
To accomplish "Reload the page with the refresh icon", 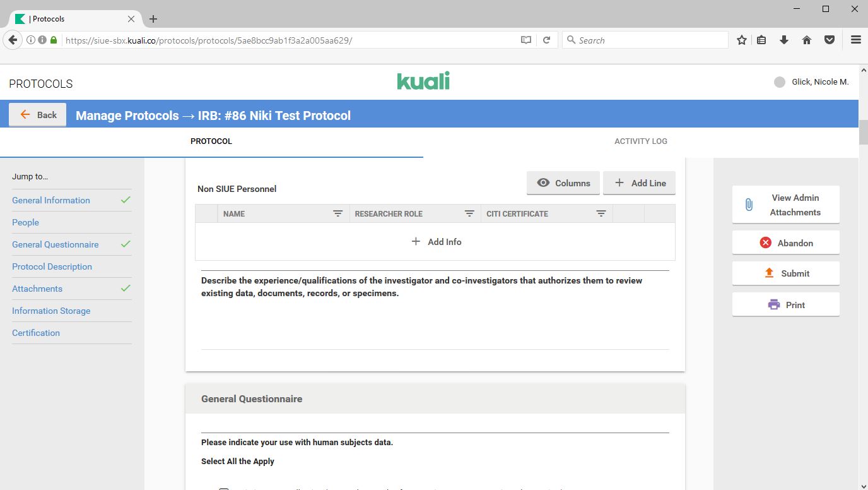I will [547, 40].
